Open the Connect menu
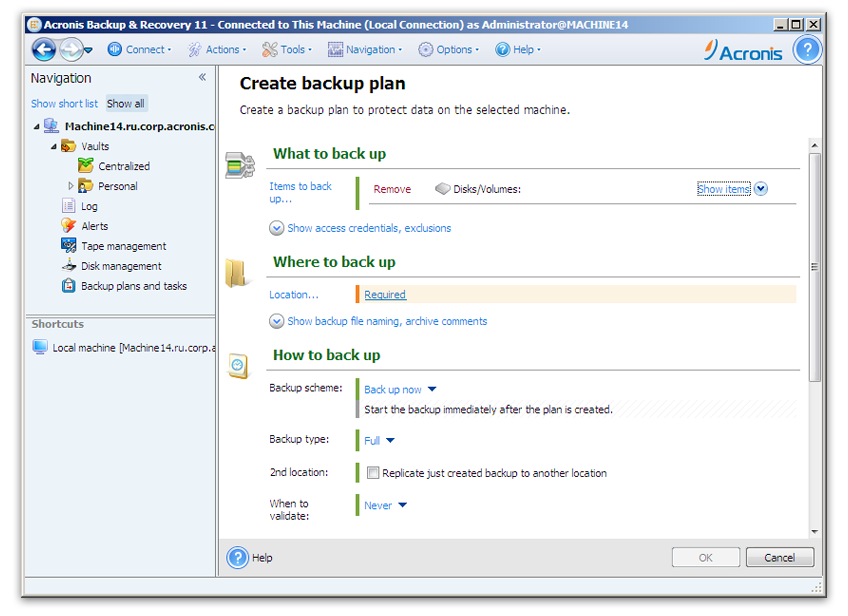 click(139, 50)
